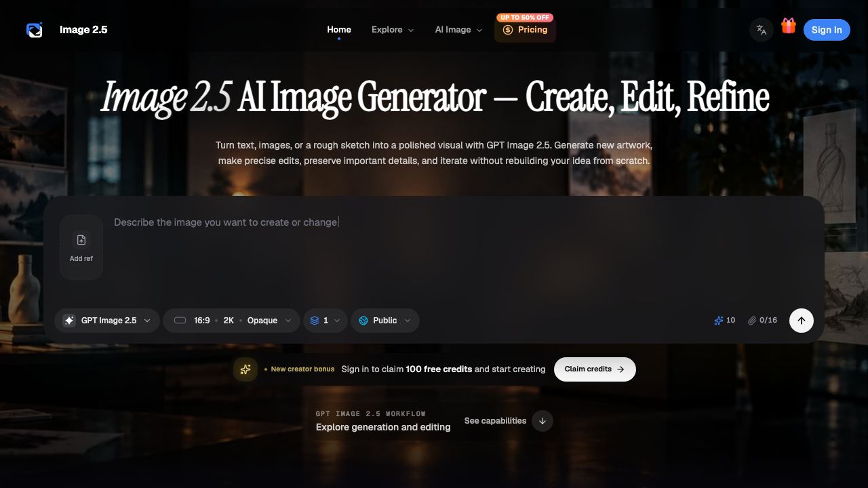Click the Image 2.5 brand name
The height and width of the screenshot is (488, 868).
[83, 30]
